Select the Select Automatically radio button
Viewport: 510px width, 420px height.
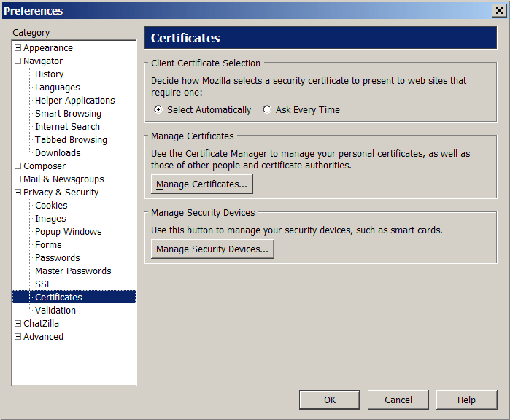(x=158, y=109)
